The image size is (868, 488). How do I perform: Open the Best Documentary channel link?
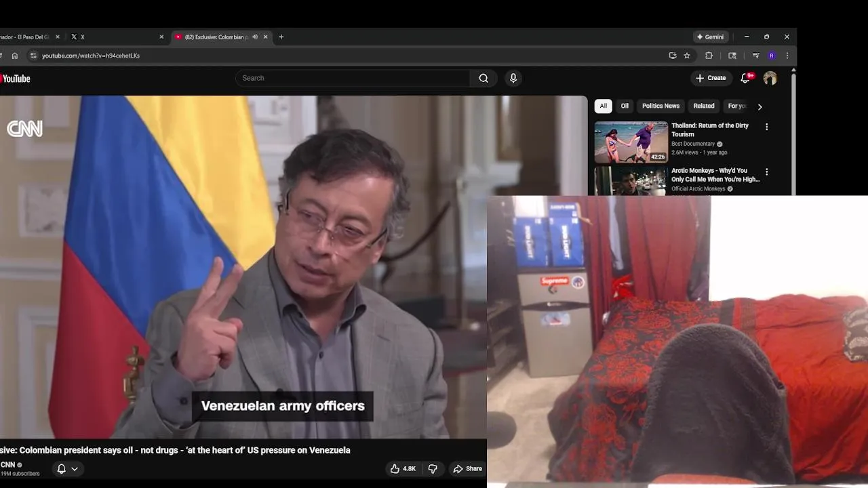click(693, 144)
